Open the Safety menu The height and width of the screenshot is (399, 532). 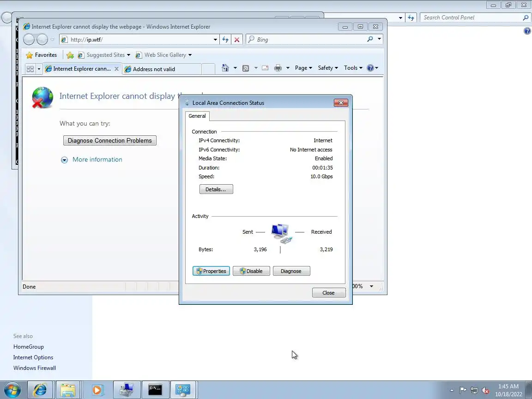point(328,68)
